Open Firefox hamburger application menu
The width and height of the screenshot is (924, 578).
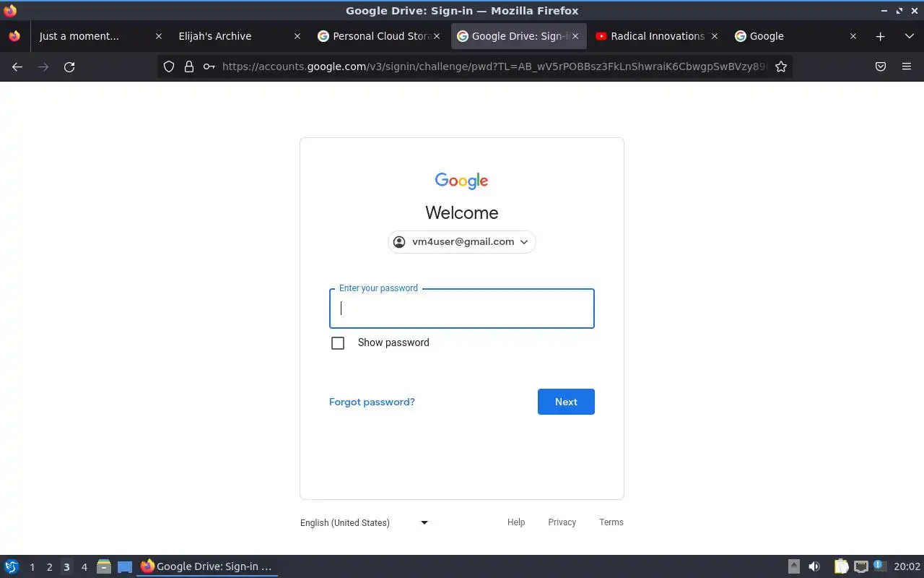[907, 66]
